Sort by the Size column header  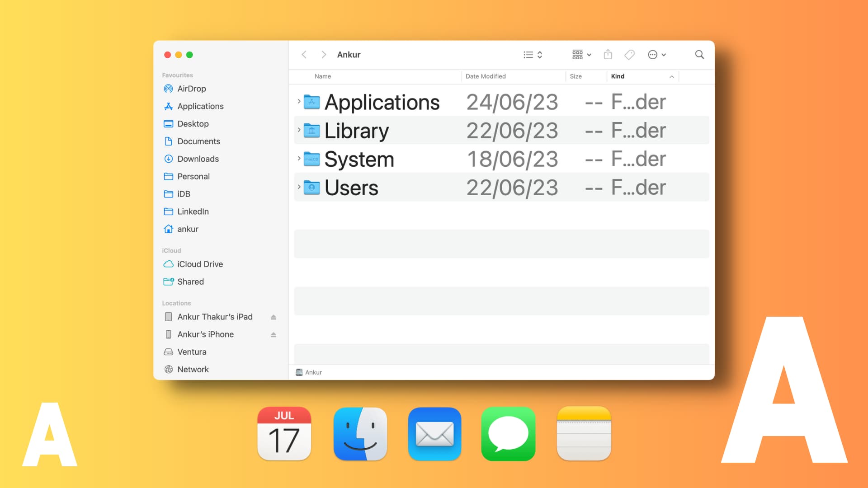pos(576,76)
